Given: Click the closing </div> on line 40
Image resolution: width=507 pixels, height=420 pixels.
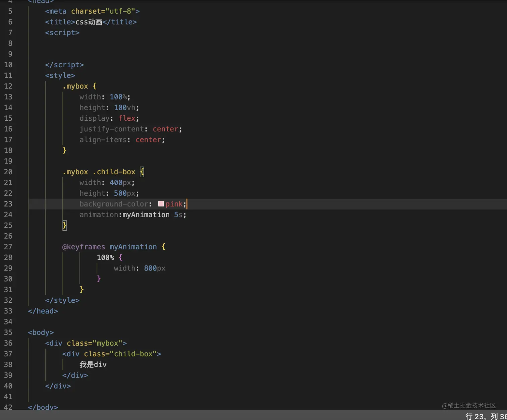Looking at the screenshot, I should [x=58, y=386].
